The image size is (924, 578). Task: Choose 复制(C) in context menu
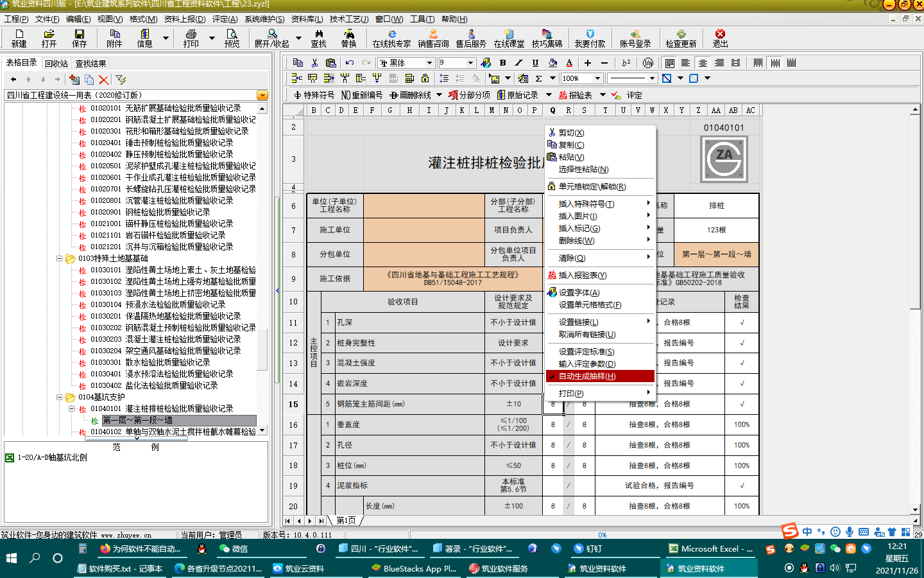coord(601,145)
